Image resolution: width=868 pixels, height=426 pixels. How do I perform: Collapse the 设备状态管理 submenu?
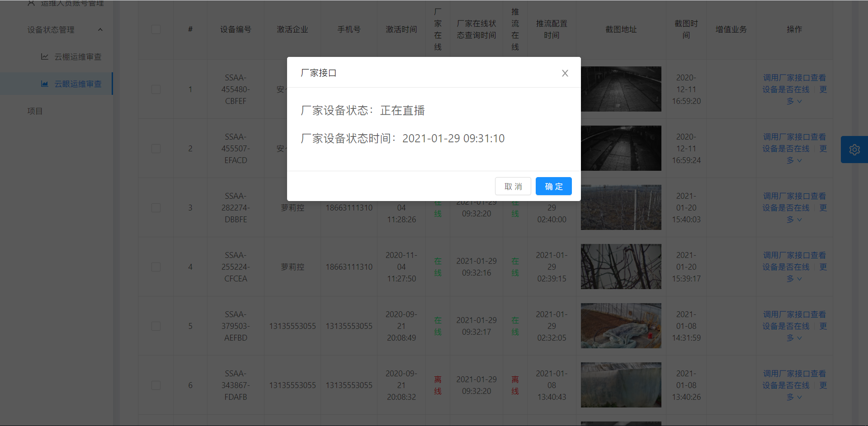[x=57, y=30]
